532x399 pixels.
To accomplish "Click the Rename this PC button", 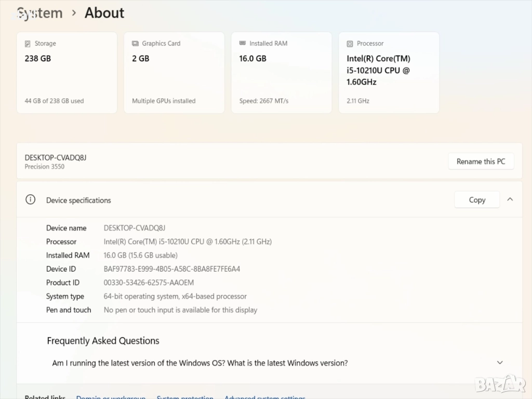I will (481, 162).
